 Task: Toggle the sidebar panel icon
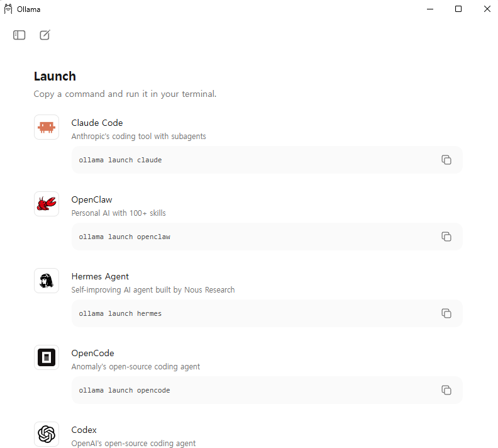[19, 35]
